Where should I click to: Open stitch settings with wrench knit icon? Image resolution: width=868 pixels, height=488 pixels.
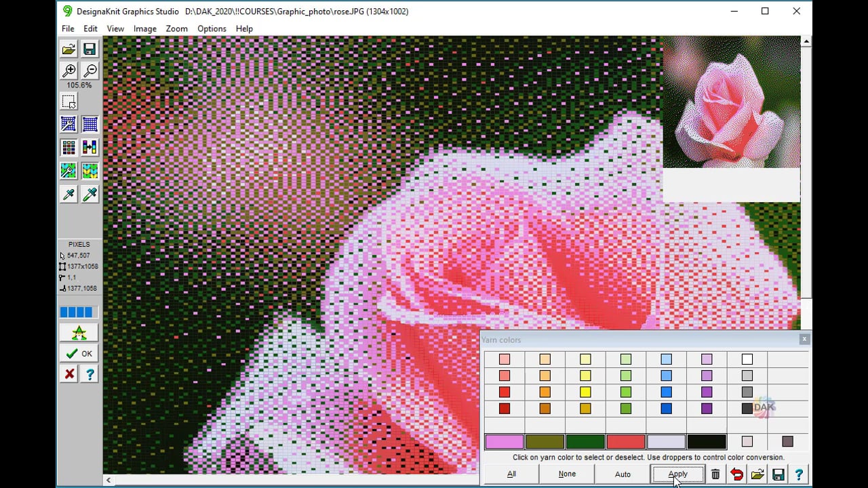[x=68, y=170]
